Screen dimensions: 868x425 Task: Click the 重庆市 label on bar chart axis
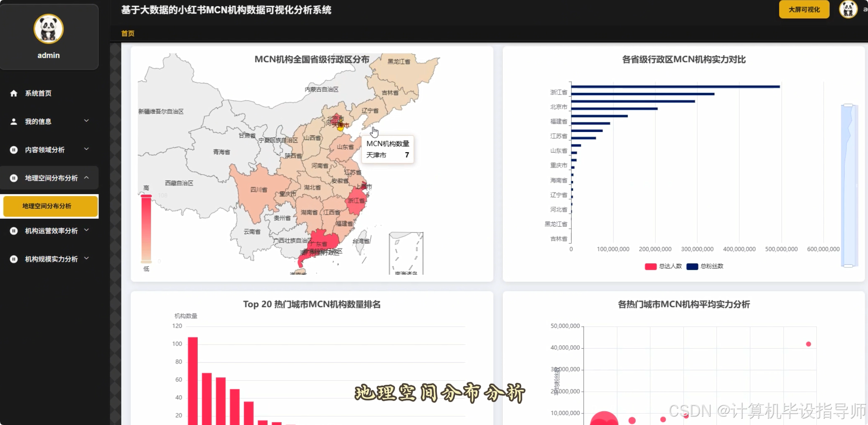pyautogui.click(x=558, y=165)
